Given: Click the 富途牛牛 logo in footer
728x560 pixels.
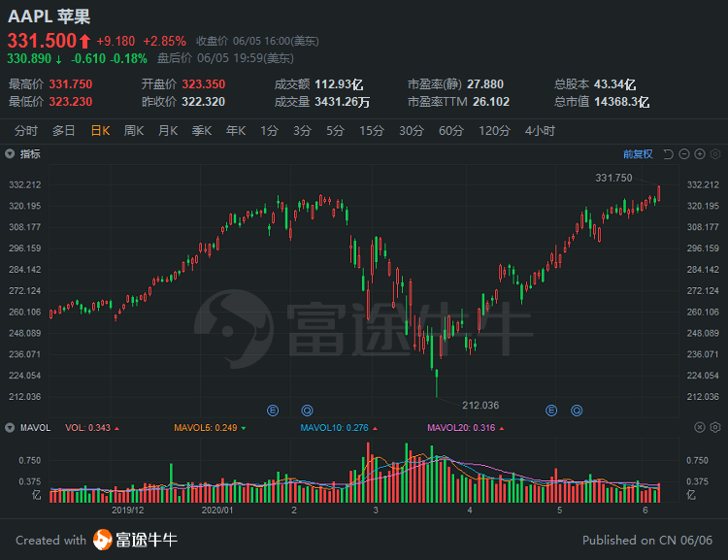Looking at the screenshot, I should (136, 540).
